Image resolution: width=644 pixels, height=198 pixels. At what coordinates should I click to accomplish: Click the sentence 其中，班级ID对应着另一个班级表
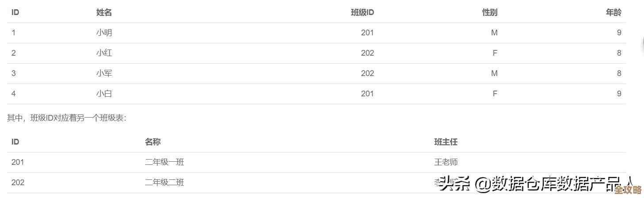(67, 118)
